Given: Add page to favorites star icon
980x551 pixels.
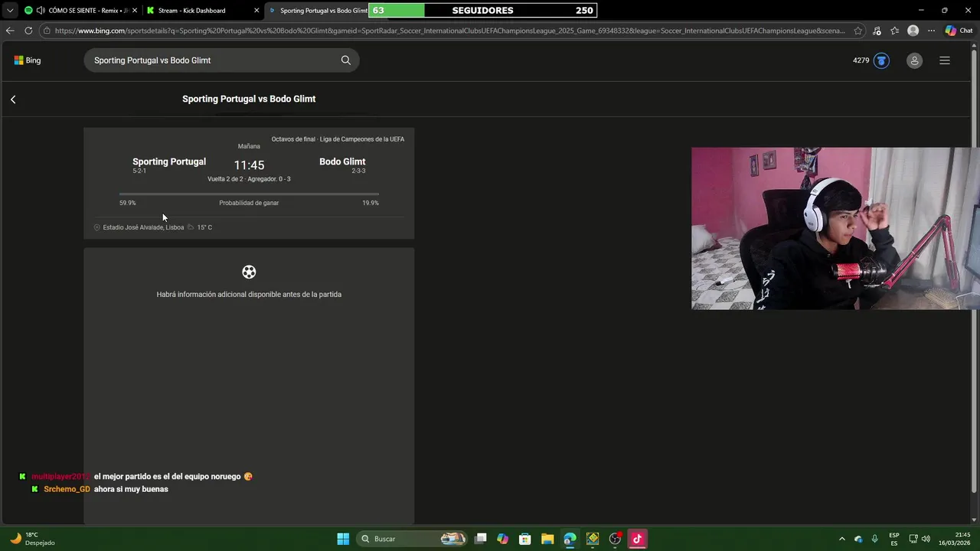Looking at the screenshot, I should click(x=858, y=31).
